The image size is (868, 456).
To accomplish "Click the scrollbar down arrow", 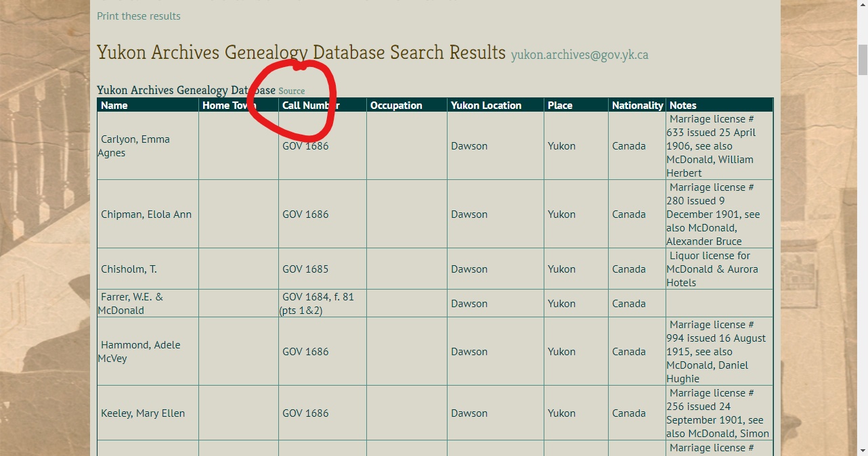I will point(862,450).
